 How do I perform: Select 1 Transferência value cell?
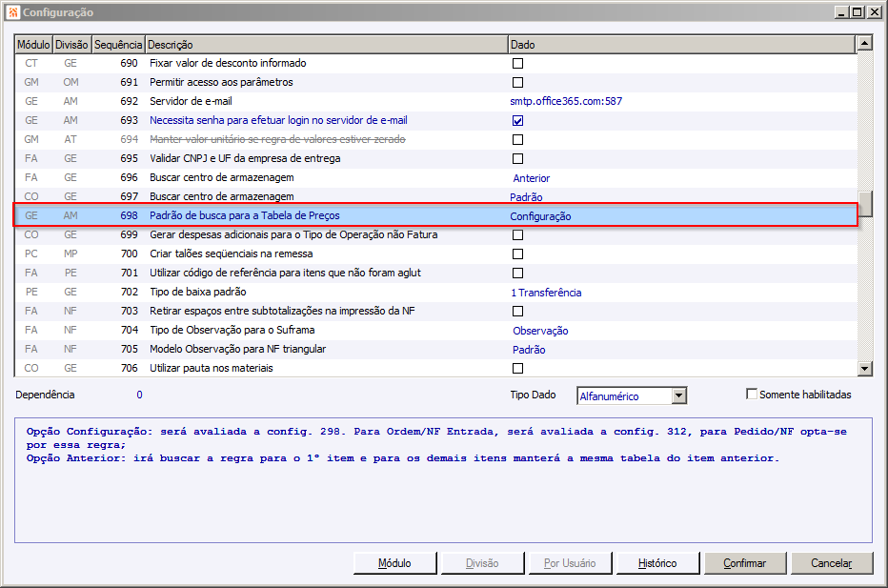click(546, 293)
